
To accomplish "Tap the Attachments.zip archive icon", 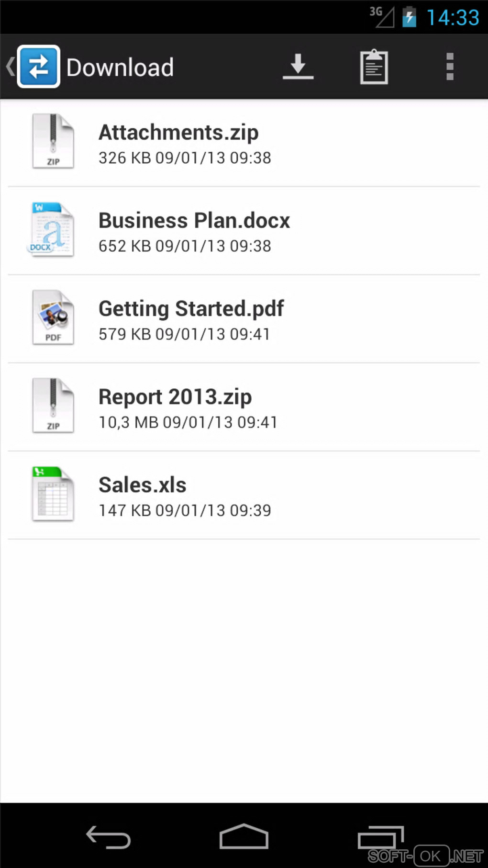I will (x=53, y=141).
